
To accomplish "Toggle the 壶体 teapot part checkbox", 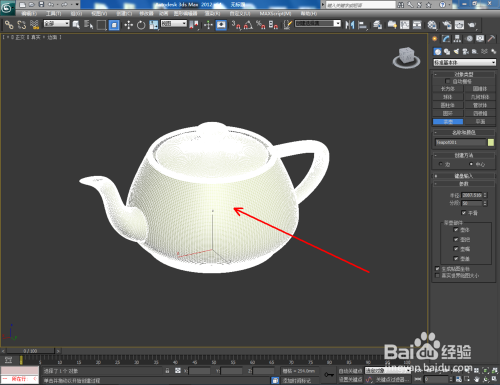I will [456, 230].
